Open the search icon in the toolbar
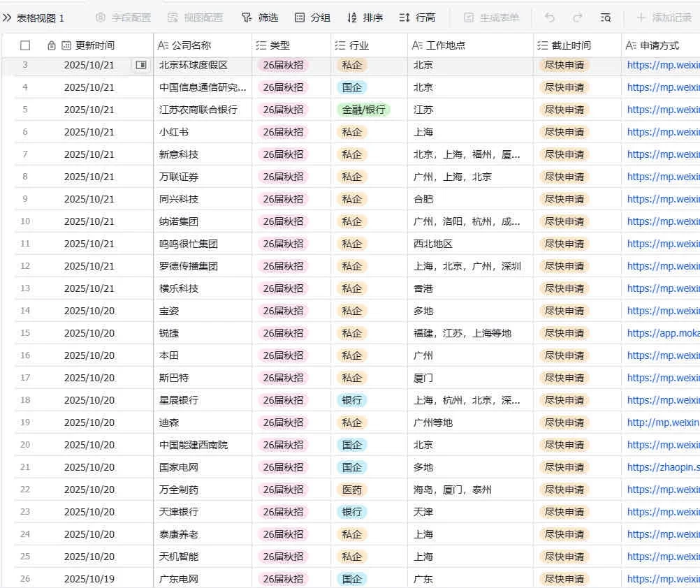 tap(605, 17)
